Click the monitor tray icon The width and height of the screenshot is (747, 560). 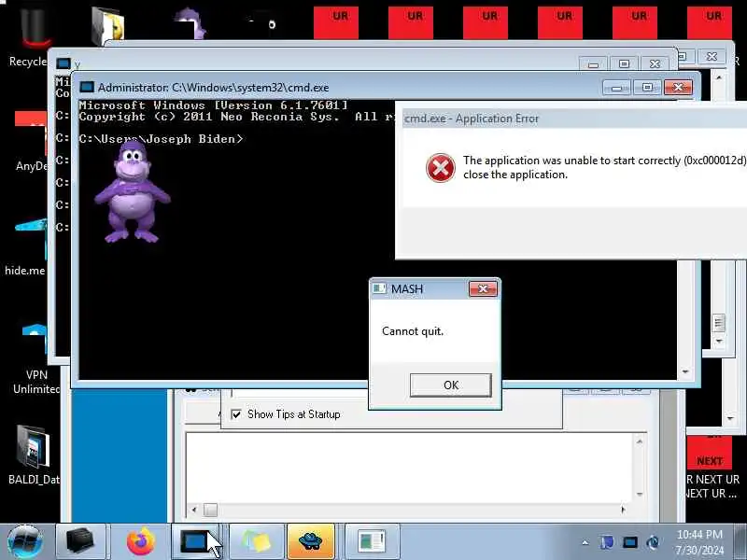(x=629, y=542)
